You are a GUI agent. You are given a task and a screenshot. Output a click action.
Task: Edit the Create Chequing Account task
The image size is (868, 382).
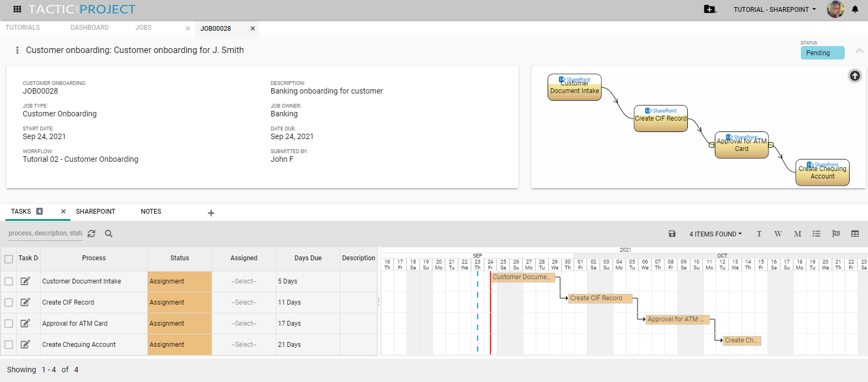[25, 344]
